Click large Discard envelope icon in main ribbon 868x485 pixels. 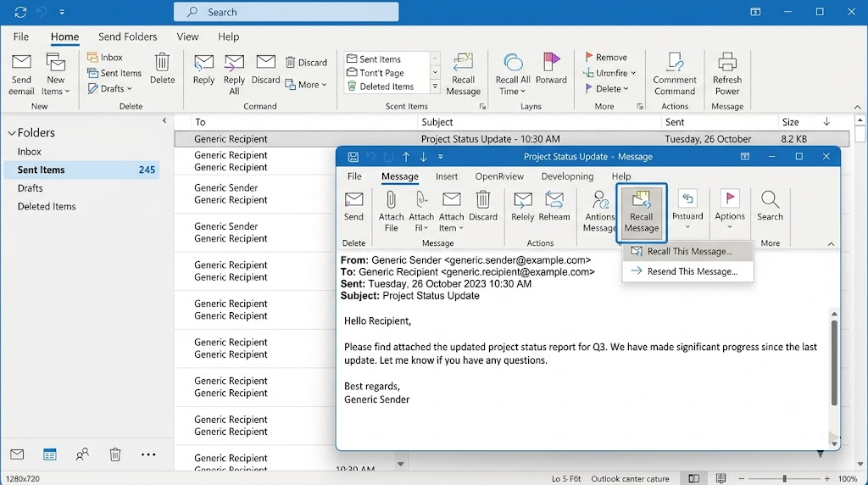[265, 62]
